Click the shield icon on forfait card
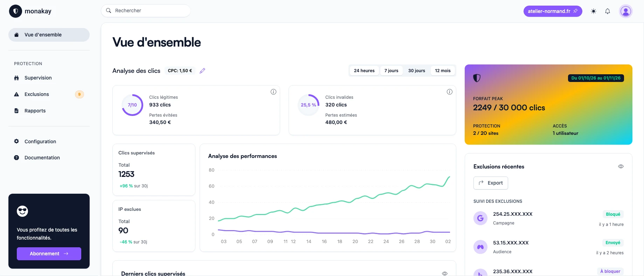This screenshot has width=644, height=276. [x=477, y=78]
